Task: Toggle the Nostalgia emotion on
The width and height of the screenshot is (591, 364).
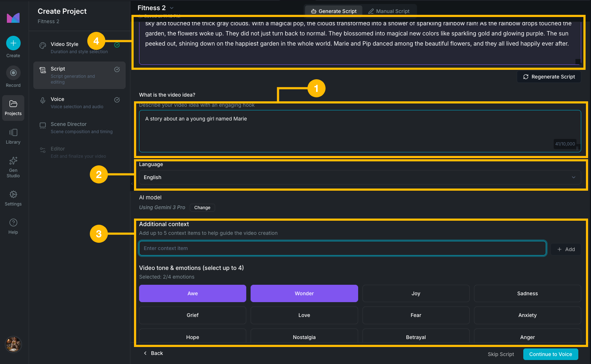Action: (304, 337)
